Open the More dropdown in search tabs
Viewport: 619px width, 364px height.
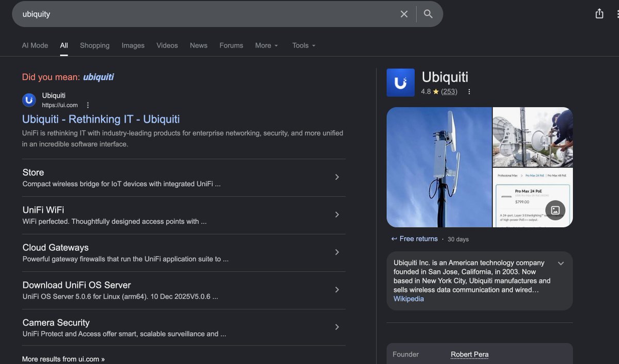tap(267, 45)
